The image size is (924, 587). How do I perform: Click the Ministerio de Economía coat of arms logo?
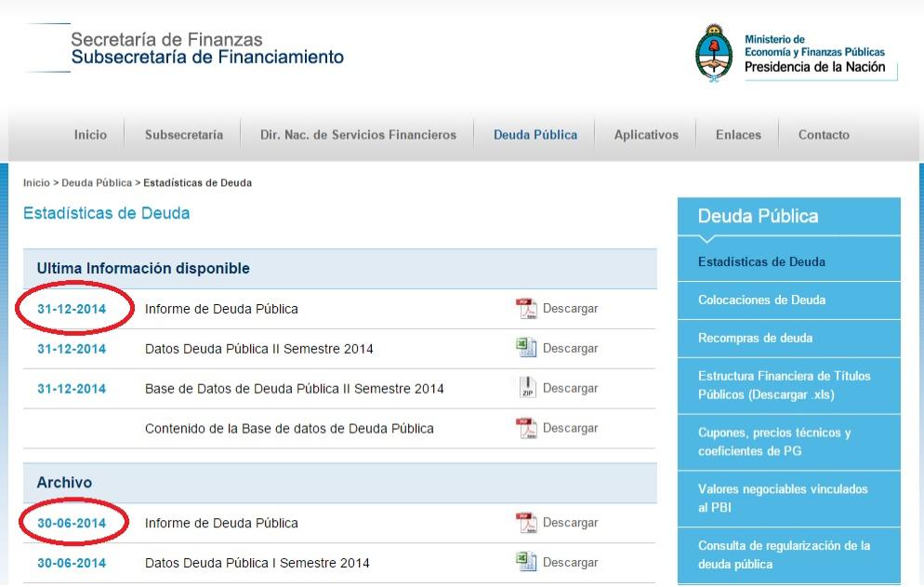click(714, 54)
